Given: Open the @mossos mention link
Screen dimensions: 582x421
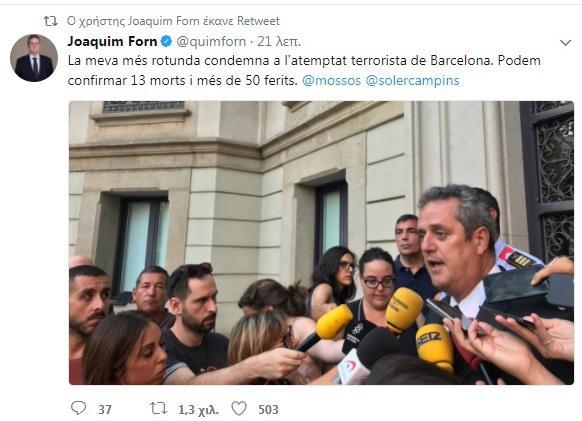Looking at the screenshot, I should click(331, 81).
